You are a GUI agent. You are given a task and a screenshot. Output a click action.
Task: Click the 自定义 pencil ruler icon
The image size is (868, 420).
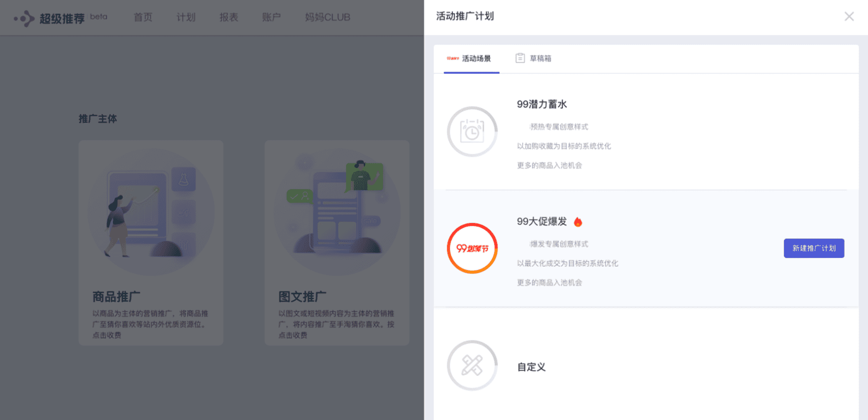472,365
